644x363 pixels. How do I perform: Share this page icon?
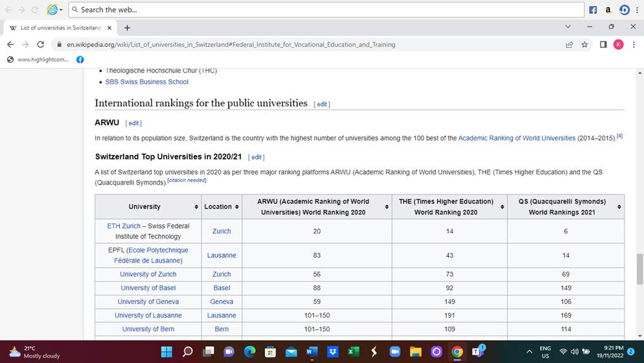(x=569, y=44)
